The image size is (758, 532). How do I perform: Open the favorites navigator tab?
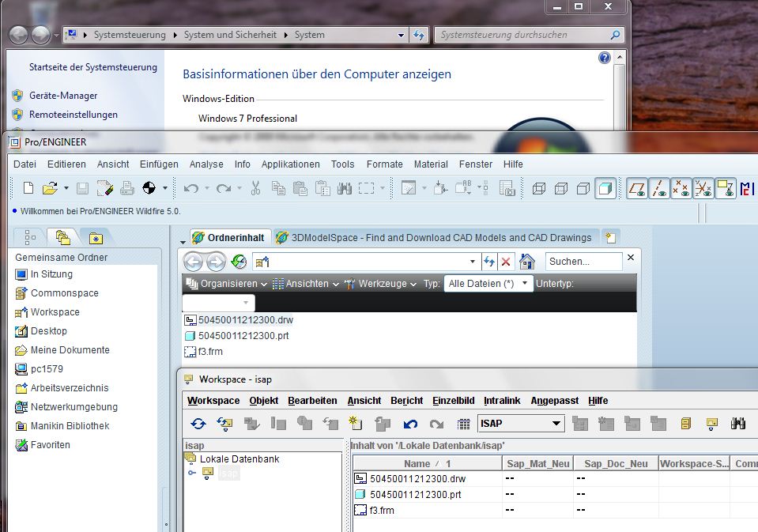coord(96,238)
